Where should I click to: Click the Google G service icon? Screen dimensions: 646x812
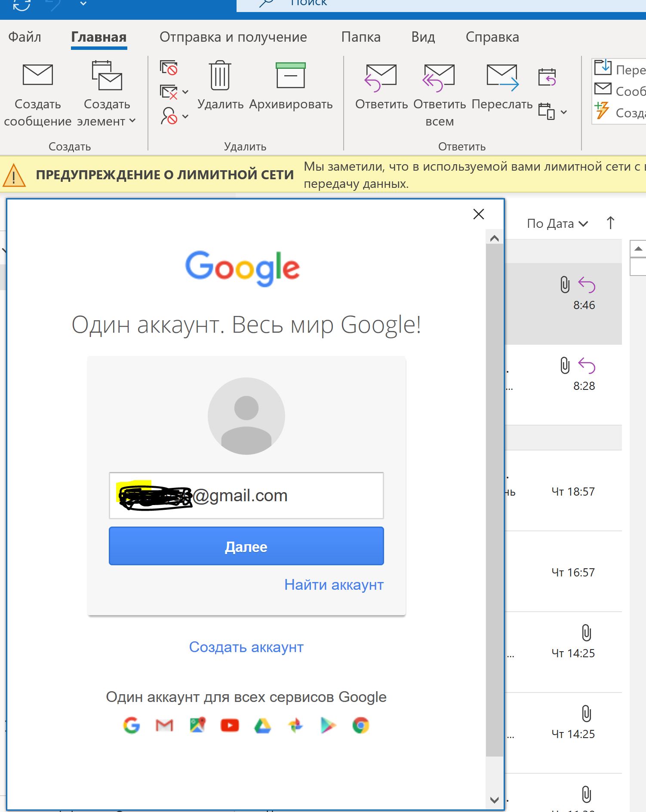(x=132, y=726)
